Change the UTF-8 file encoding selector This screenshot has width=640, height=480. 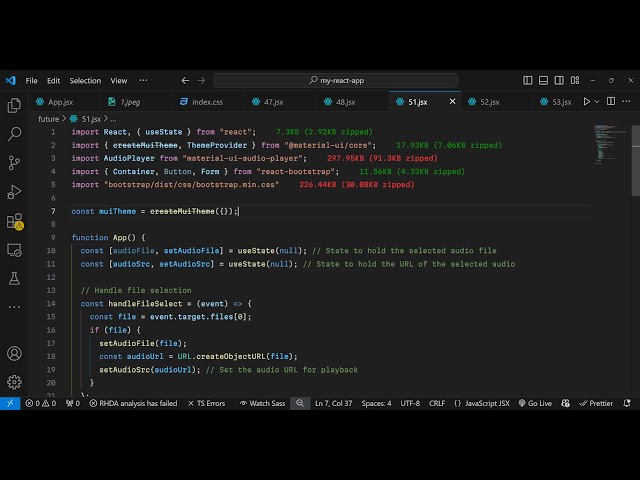[x=410, y=403]
